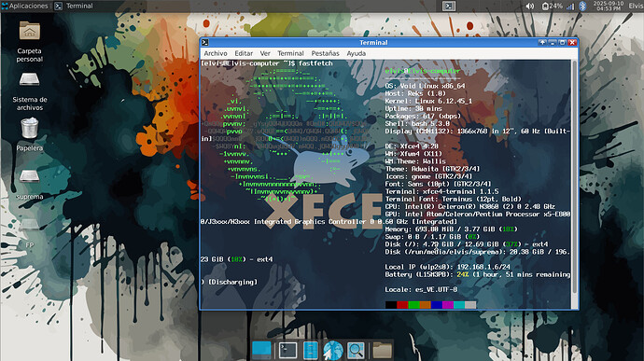The height and width of the screenshot is (361, 644).
Task: Click the 'Host: Reks (1.0)' line
Action: 415,93
